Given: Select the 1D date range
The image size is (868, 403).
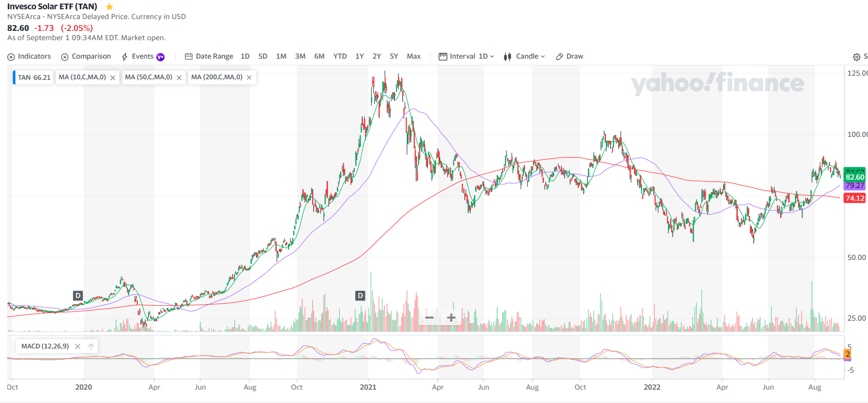Looking at the screenshot, I should [x=245, y=57].
